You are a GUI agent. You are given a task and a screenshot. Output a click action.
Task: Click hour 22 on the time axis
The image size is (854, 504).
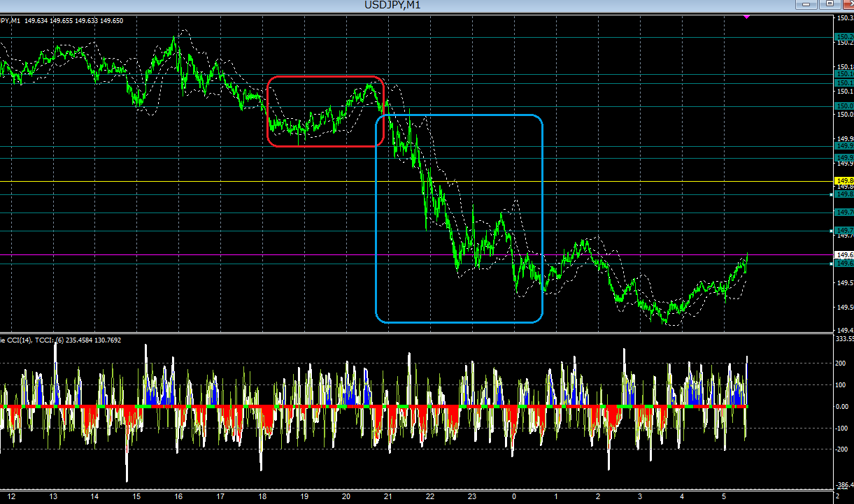click(x=430, y=497)
